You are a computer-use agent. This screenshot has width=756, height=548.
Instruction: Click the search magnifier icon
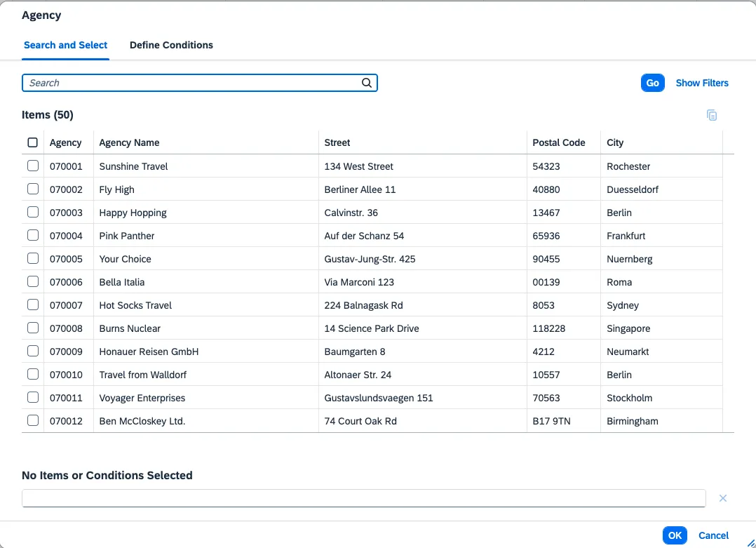click(366, 83)
